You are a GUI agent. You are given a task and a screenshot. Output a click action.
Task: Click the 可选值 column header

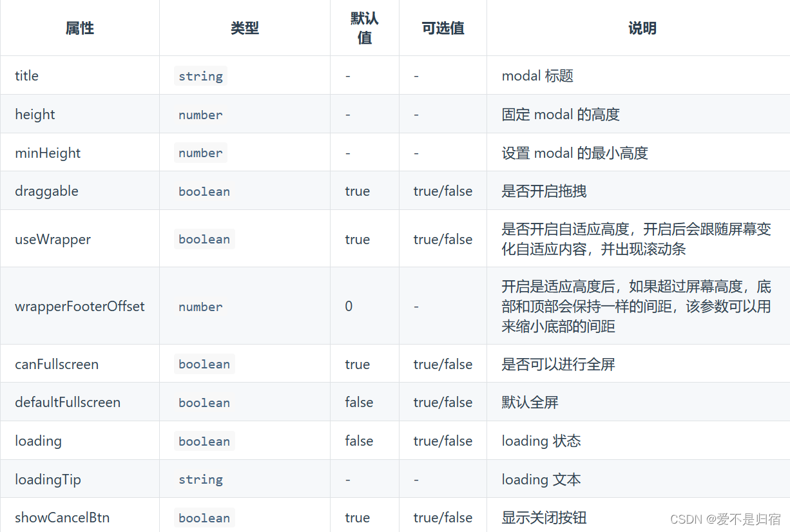(442, 28)
